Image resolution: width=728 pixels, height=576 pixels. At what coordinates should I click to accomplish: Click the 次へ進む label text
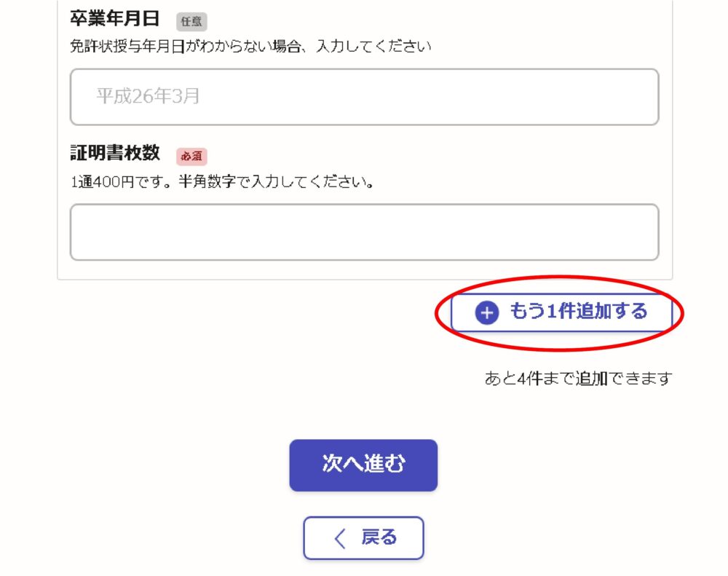363,464
